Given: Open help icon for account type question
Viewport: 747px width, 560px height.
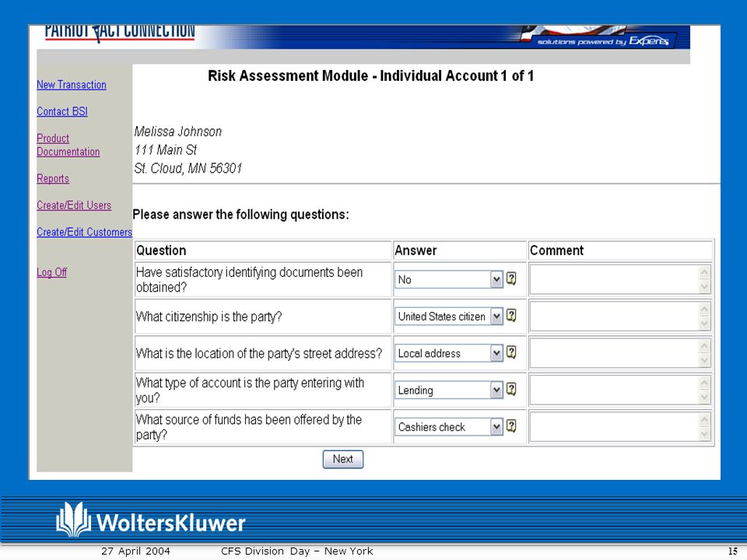Looking at the screenshot, I should click(511, 389).
